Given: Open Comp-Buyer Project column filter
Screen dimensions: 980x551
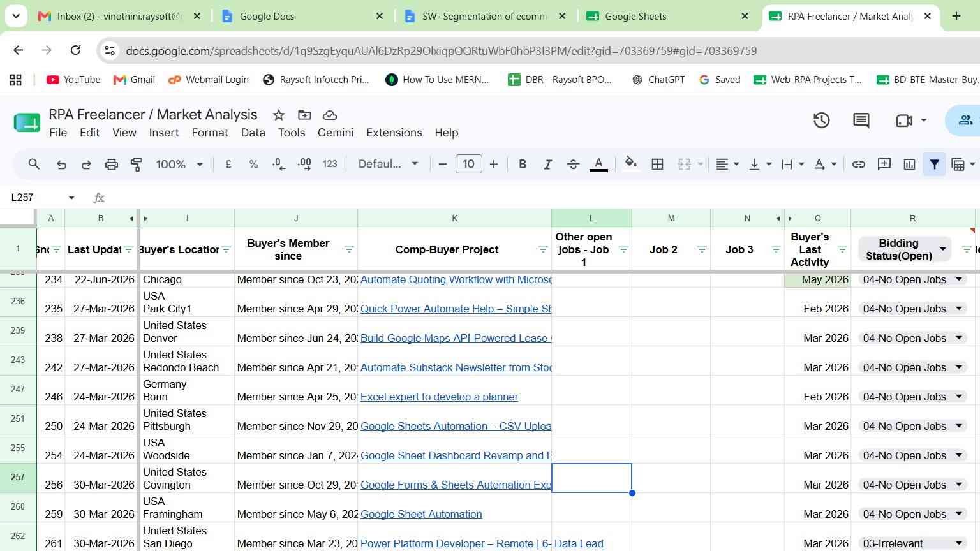Looking at the screenshot, I should [x=542, y=249].
